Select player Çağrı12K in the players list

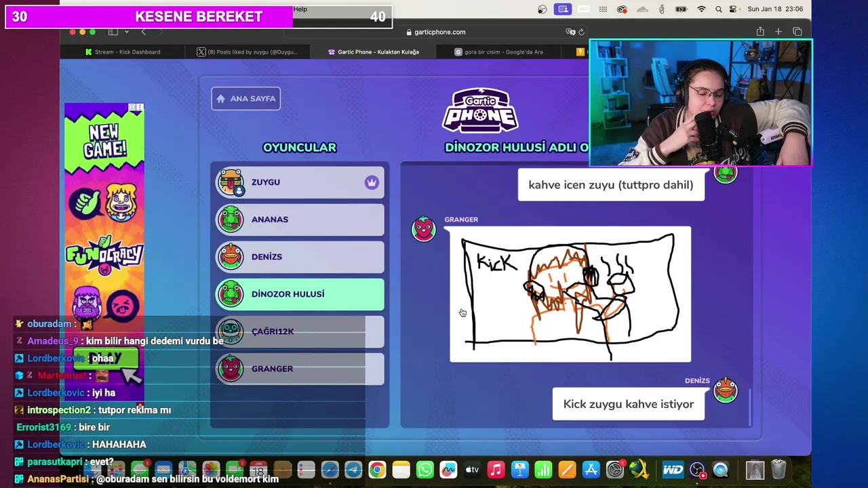pyautogui.click(x=300, y=331)
